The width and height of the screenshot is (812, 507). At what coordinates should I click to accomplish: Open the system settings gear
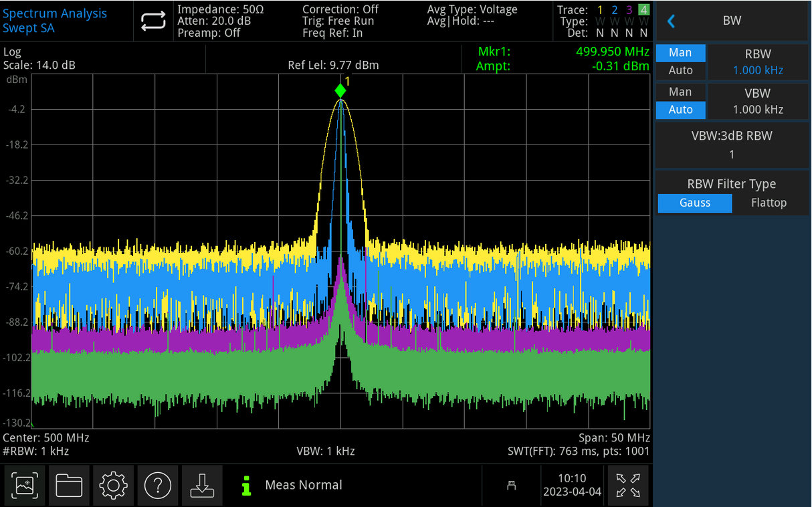[x=113, y=486]
